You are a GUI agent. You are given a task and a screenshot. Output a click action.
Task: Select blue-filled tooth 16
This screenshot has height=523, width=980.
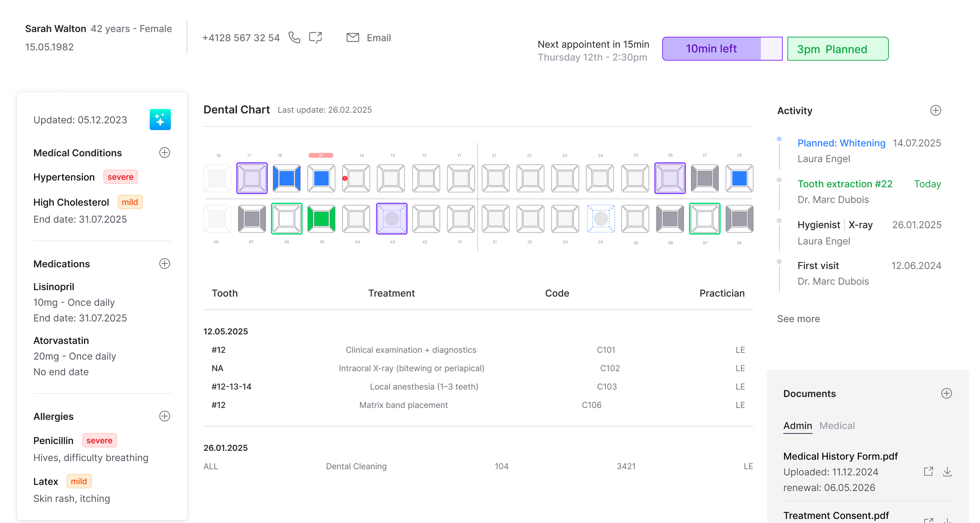[287, 178]
